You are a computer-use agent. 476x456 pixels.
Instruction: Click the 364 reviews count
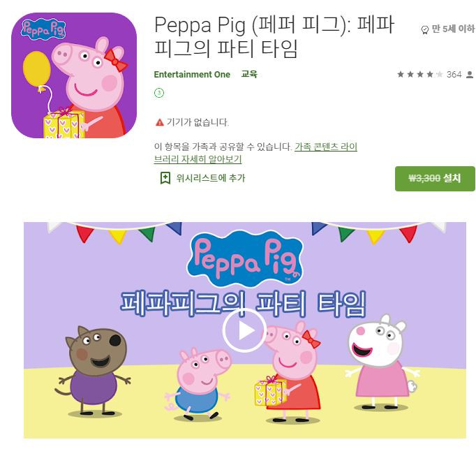pos(454,75)
